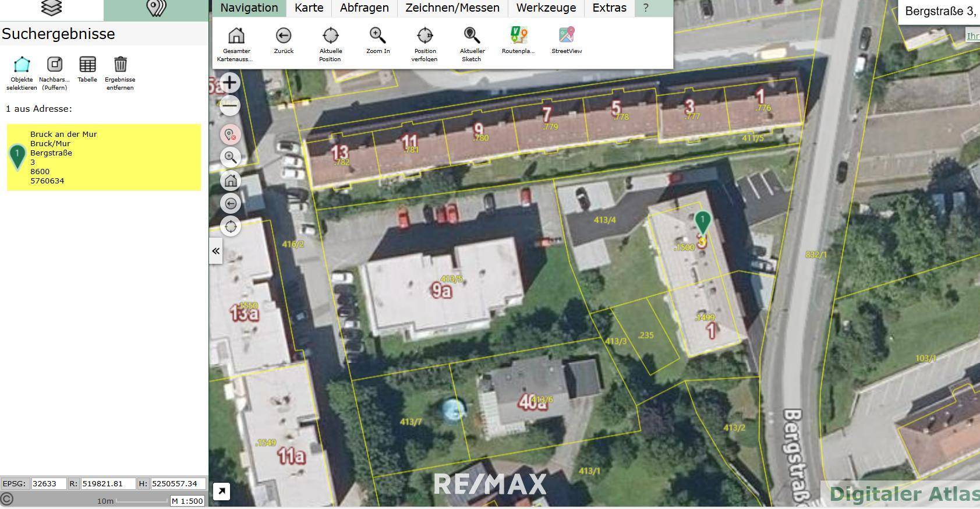Click building label 11a on the map
The image size is (980, 509).
pyautogui.click(x=291, y=455)
